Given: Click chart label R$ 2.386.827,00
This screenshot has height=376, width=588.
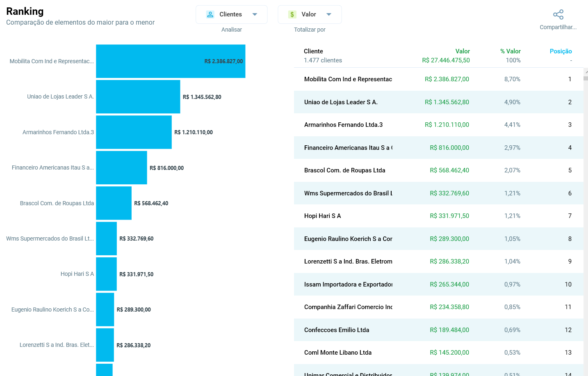Looking at the screenshot, I should [x=223, y=61].
